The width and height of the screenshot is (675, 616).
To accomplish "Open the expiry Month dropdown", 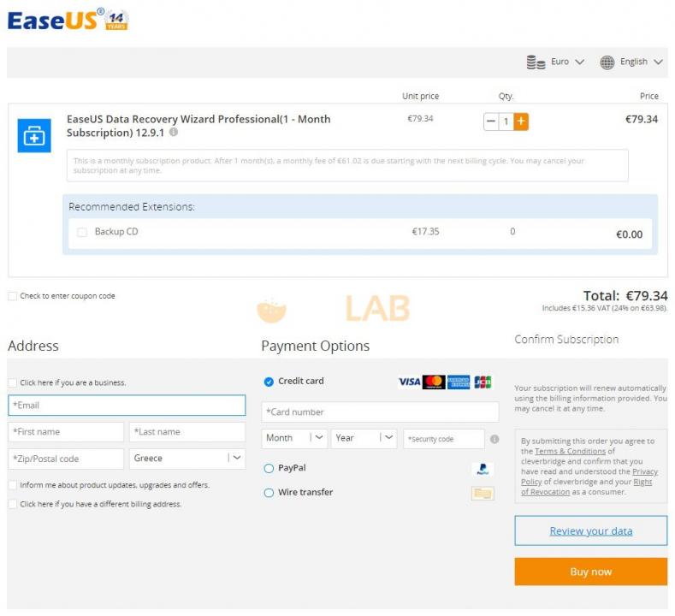I will pyautogui.click(x=294, y=438).
